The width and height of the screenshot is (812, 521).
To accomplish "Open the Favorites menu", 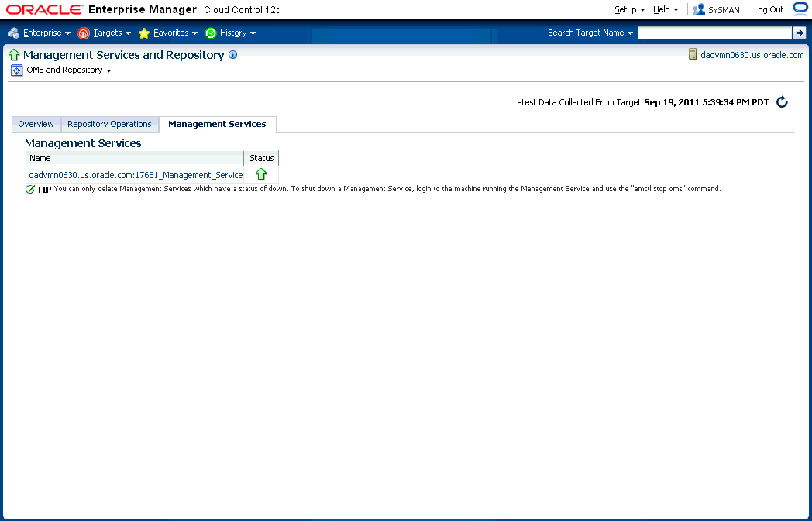I will [176, 33].
